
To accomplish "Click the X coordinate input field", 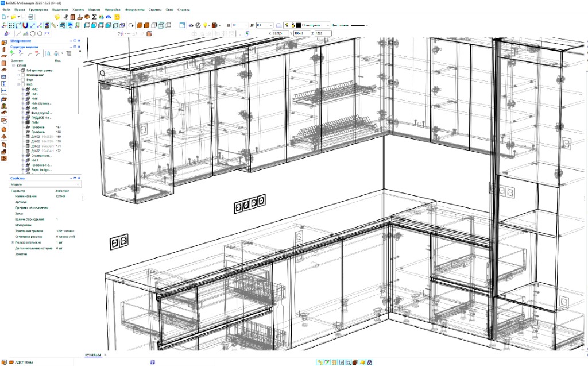I will click(280, 34).
